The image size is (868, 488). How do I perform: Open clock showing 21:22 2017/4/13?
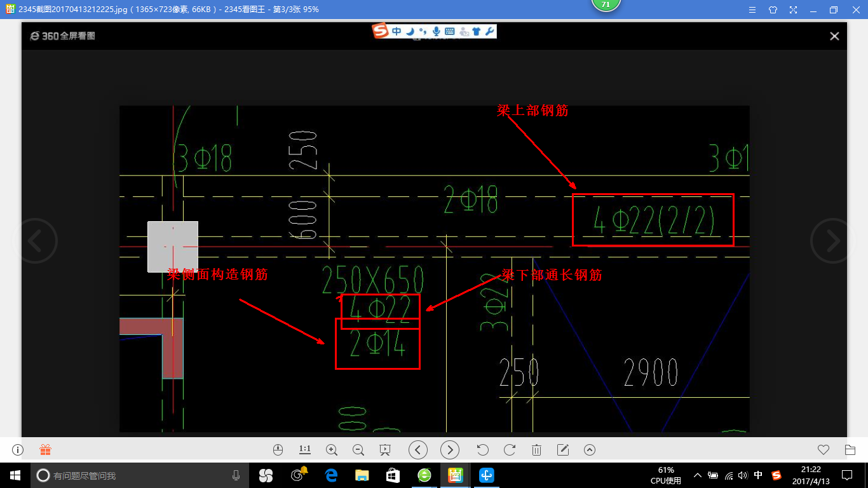pos(811,475)
